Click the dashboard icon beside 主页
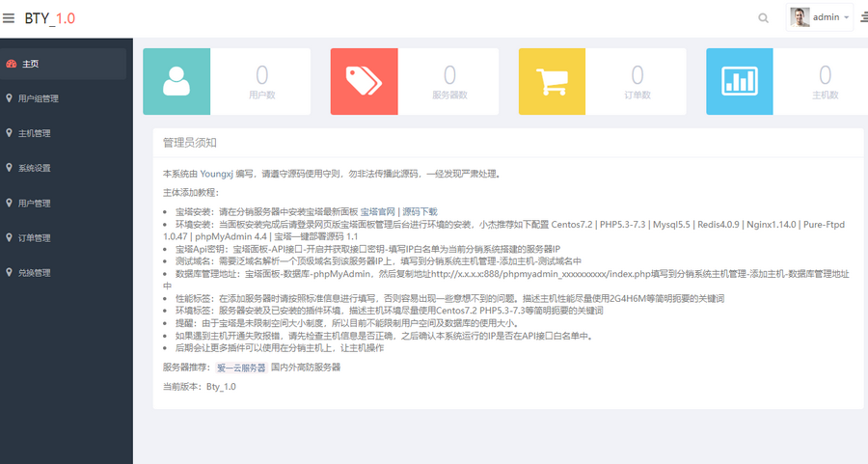The width and height of the screenshot is (868, 464). point(11,64)
